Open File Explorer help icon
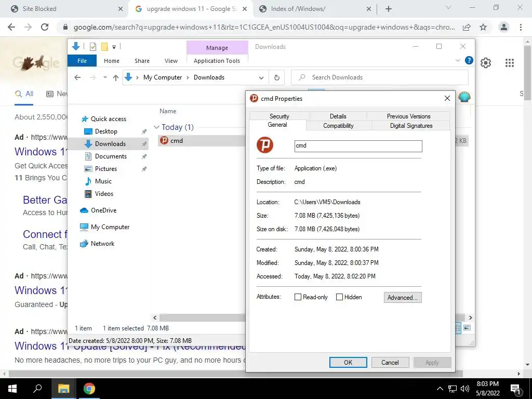Screen dimensions: 532x399 pos(469,60)
